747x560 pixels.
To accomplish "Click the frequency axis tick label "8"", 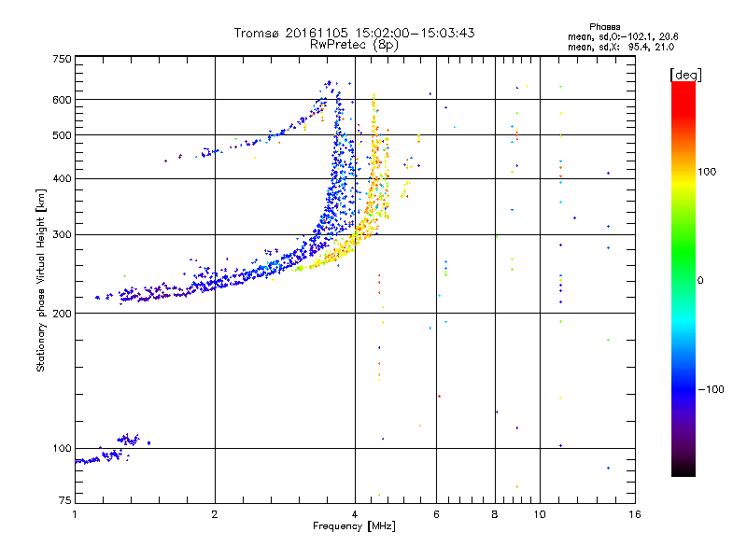I will pyautogui.click(x=495, y=514).
